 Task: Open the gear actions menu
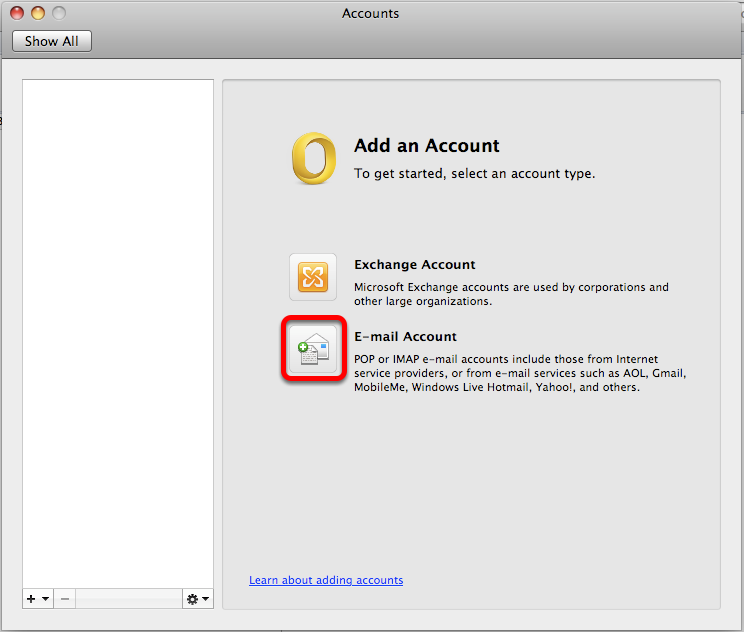(x=198, y=599)
